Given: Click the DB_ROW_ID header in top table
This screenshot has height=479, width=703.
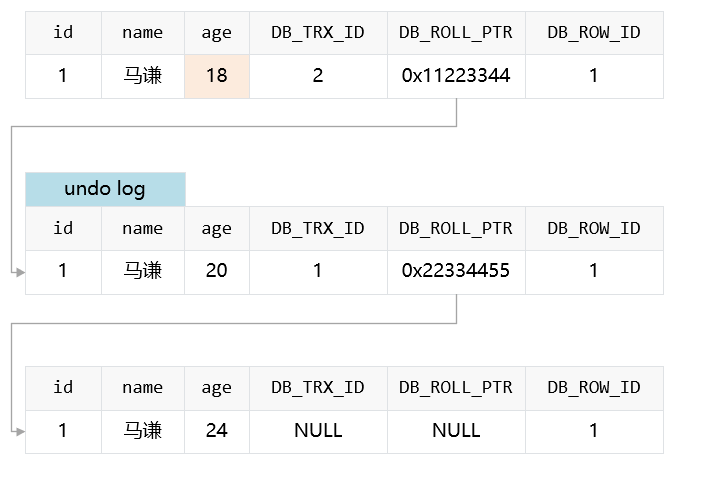Looking at the screenshot, I should tap(594, 33).
